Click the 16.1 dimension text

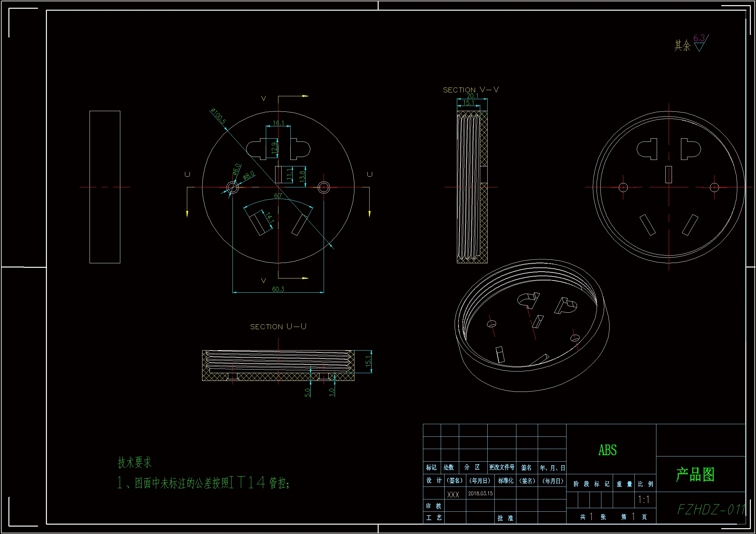pos(278,123)
